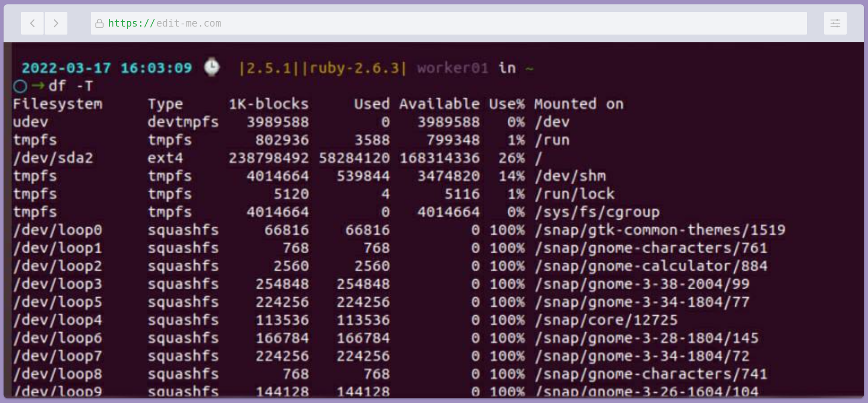This screenshot has height=403, width=868.
Task: Click the /dev/loop6 filesystem entry
Action: pos(58,338)
